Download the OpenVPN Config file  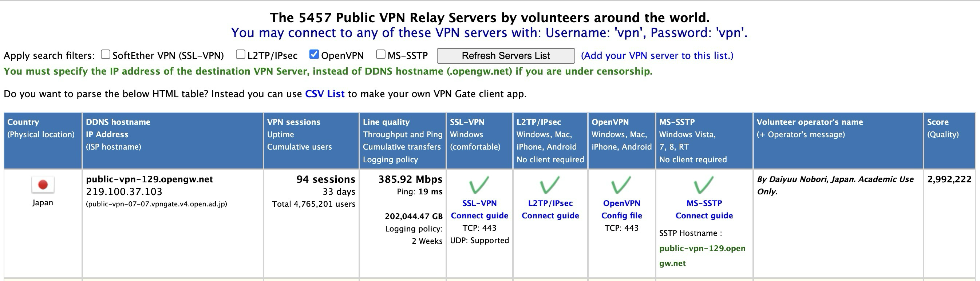(622, 209)
